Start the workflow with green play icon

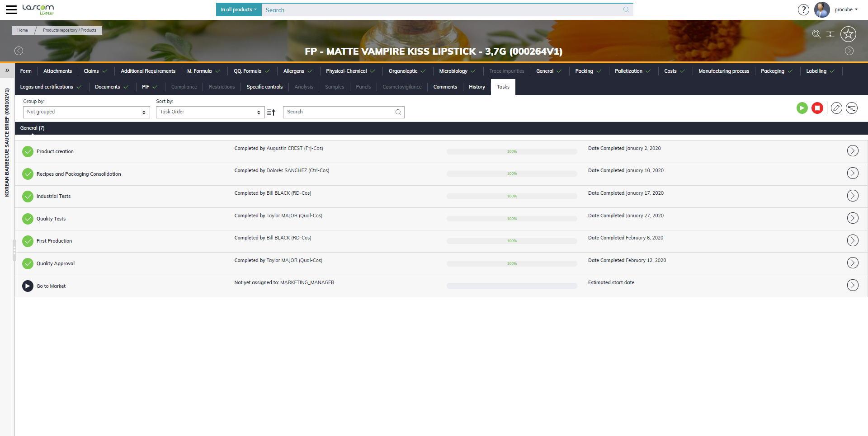802,108
